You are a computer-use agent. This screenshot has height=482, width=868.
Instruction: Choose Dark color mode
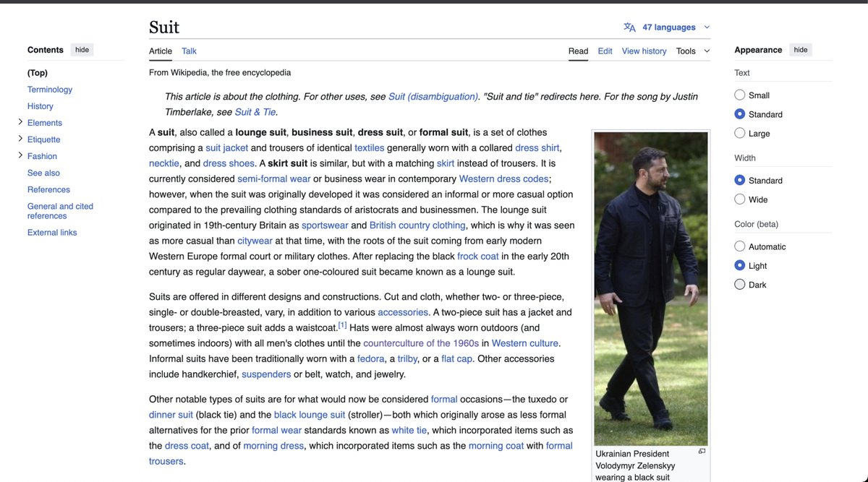(739, 285)
